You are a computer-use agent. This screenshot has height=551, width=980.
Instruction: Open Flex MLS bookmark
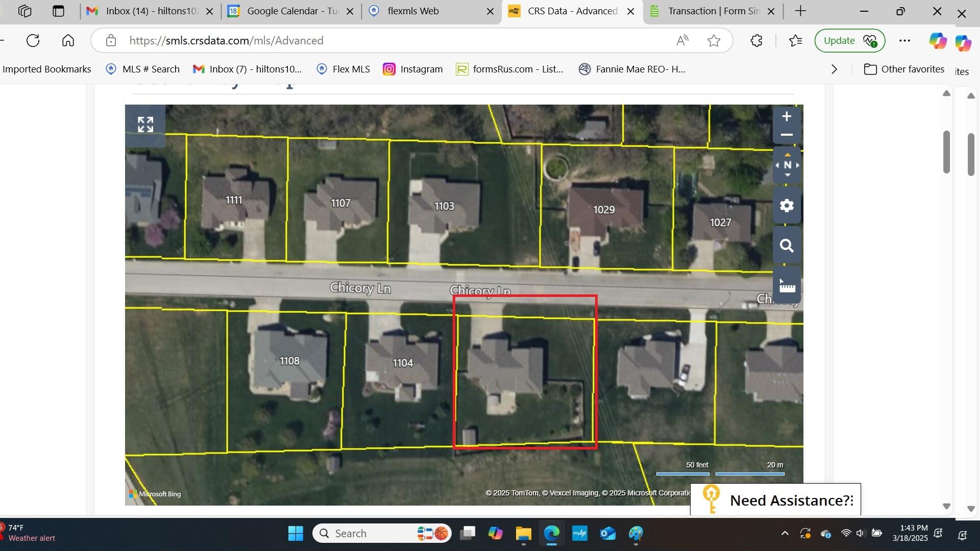click(x=343, y=69)
